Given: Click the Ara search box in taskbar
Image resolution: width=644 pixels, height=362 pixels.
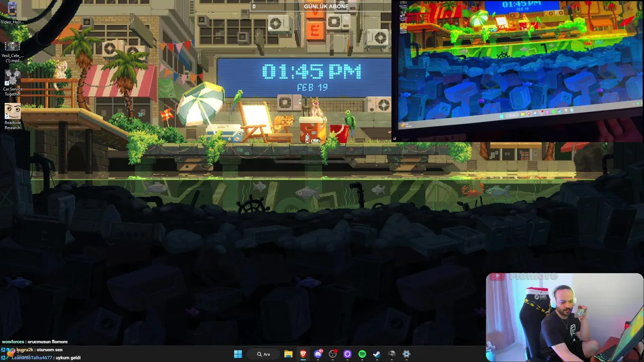Looking at the screenshot, I should 264,354.
